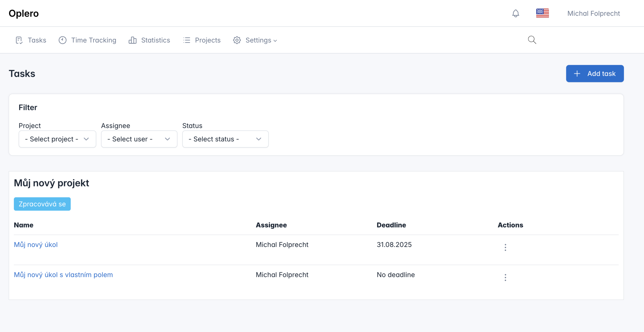Click the search magnifier icon
The height and width of the screenshot is (332, 644).
[532, 40]
